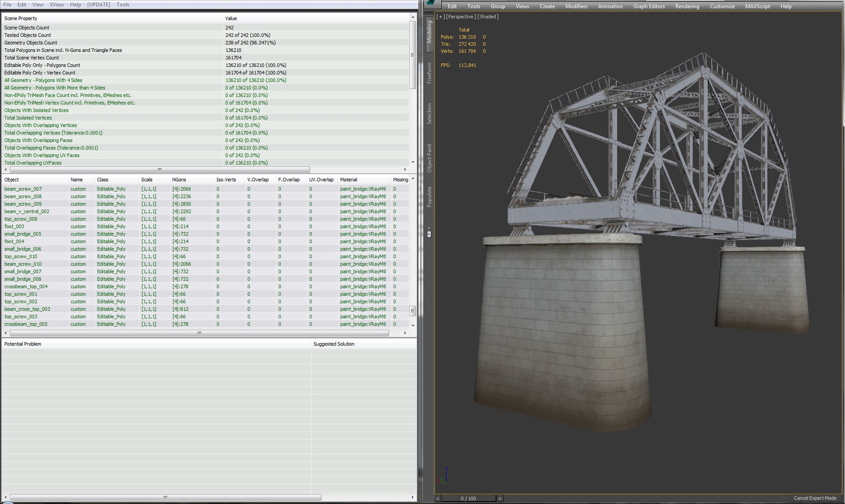This screenshot has width=845, height=504.
Task: Switch to the Selection ribbon tab
Action: pos(429,113)
